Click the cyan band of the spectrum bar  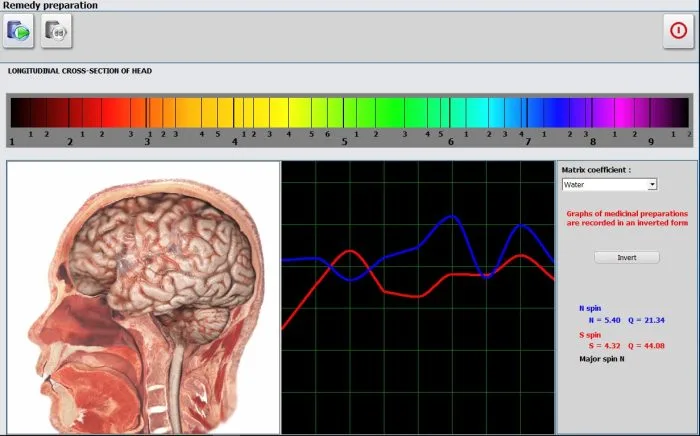point(478,111)
